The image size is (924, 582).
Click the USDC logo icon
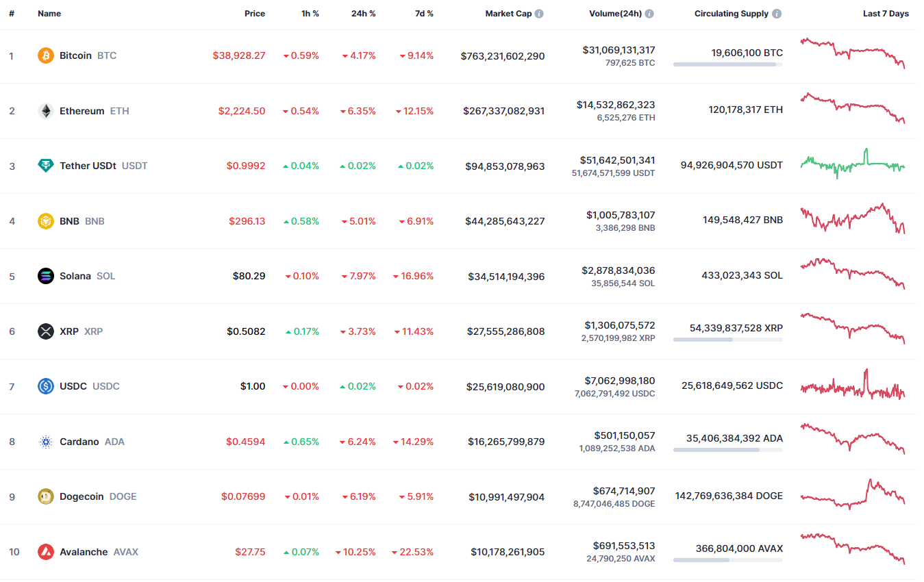(46, 386)
